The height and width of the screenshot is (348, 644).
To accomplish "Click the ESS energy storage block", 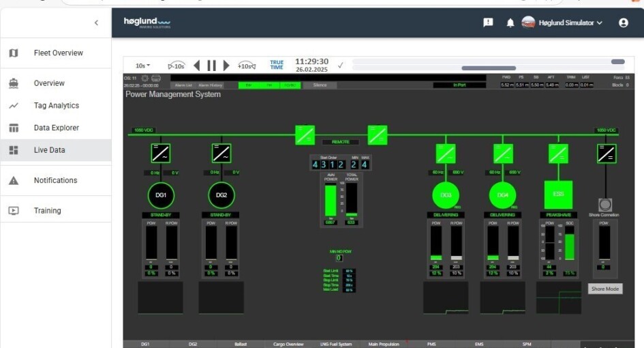I will click(x=558, y=194).
